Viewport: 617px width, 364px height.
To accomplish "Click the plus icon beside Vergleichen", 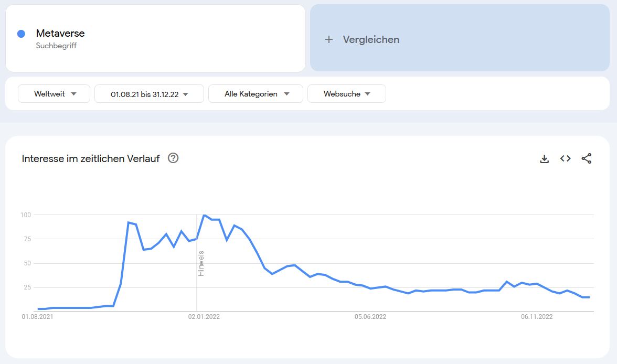I will (328, 39).
